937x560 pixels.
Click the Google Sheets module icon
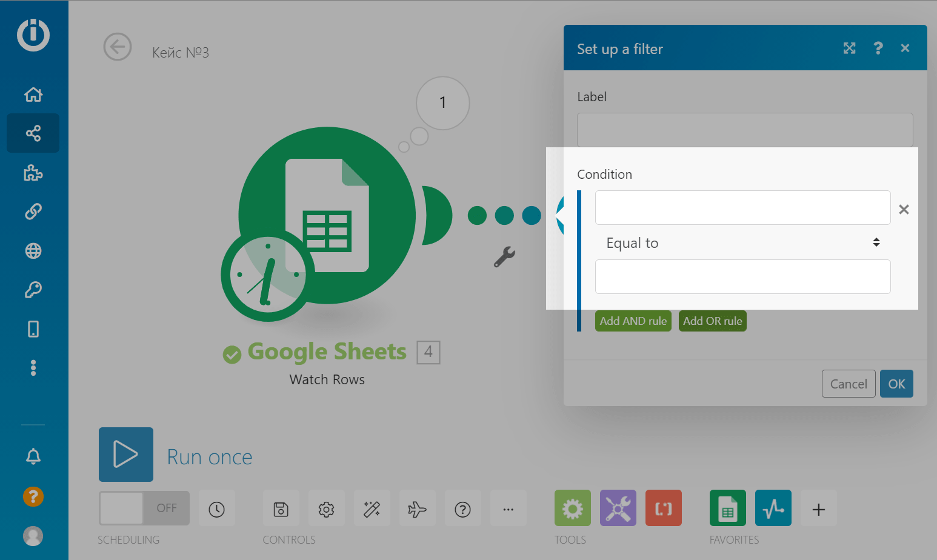pyautogui.click(x=327, y=215)
